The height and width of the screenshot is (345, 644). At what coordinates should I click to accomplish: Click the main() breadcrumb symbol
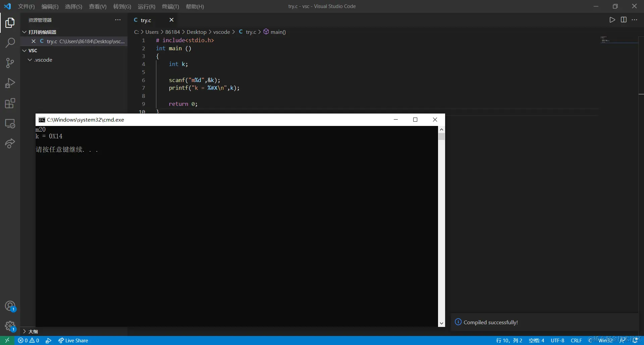point(275,32)
